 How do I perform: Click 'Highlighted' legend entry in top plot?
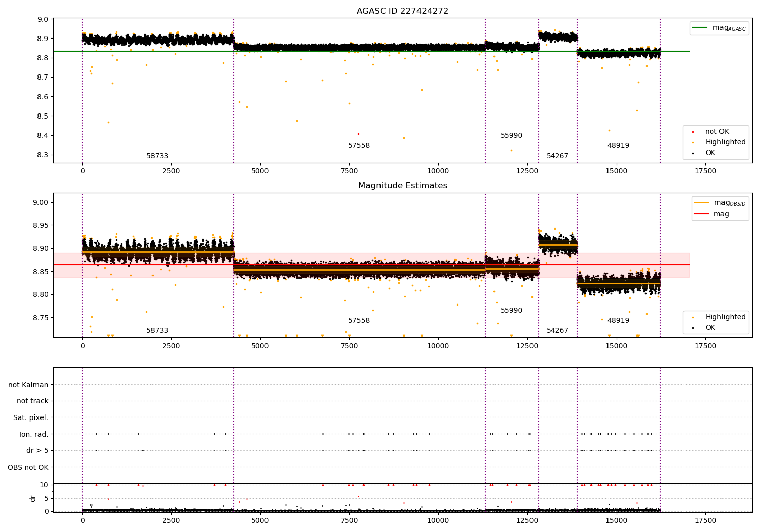(x=725, y=142)
